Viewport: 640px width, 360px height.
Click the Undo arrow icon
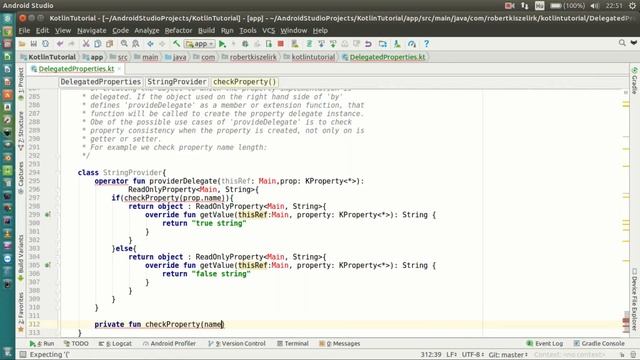pyautogui.click(x=60, y=44)
